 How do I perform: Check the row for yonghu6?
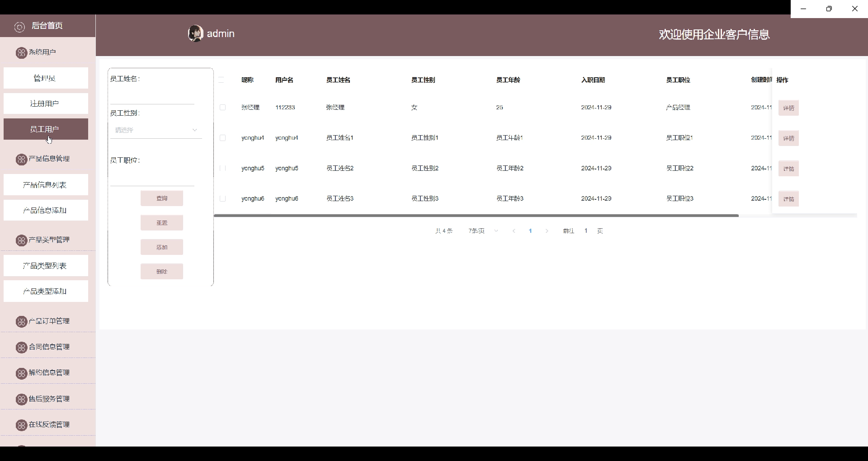[222, 198]
